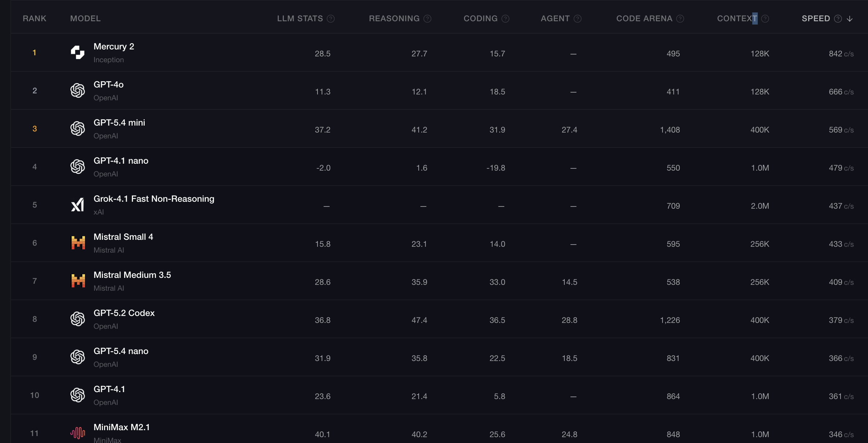This screenshot has width=868, height=443.
Task: Open the MiniMax M2.1 model link
Action: [x=122, y=427]
